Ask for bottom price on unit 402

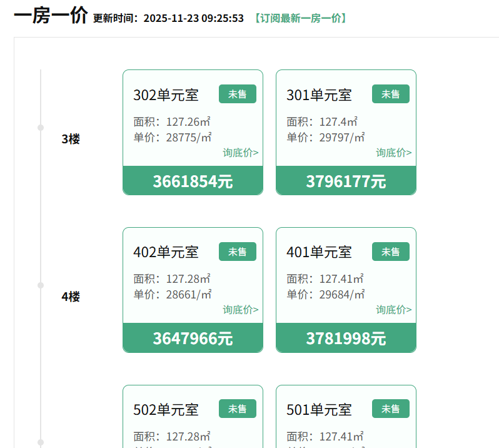tap(241, 310)
